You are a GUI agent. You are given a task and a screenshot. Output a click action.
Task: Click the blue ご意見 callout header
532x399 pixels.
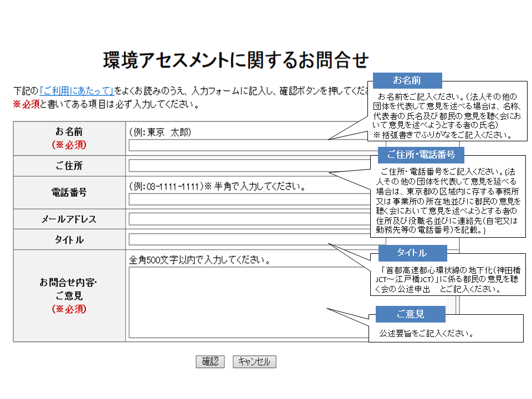(x=411, y=314)
